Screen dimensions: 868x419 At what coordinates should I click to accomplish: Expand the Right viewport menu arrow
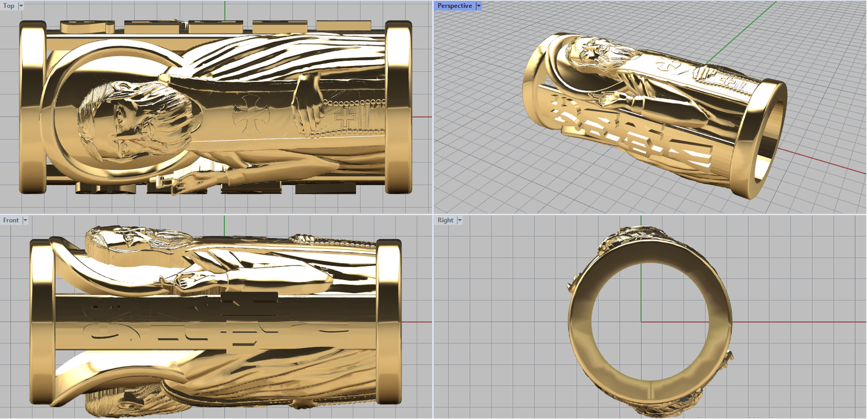(459, 220)
